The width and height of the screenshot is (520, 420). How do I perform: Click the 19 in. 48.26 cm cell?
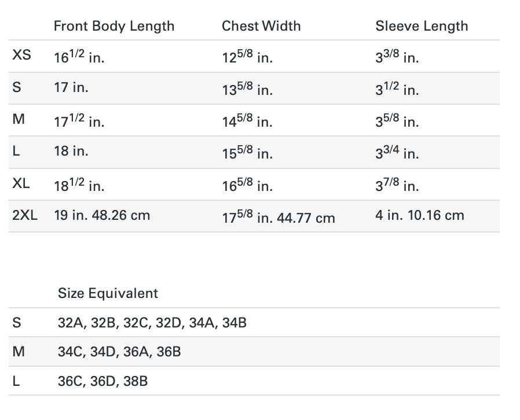pos(101,215)
